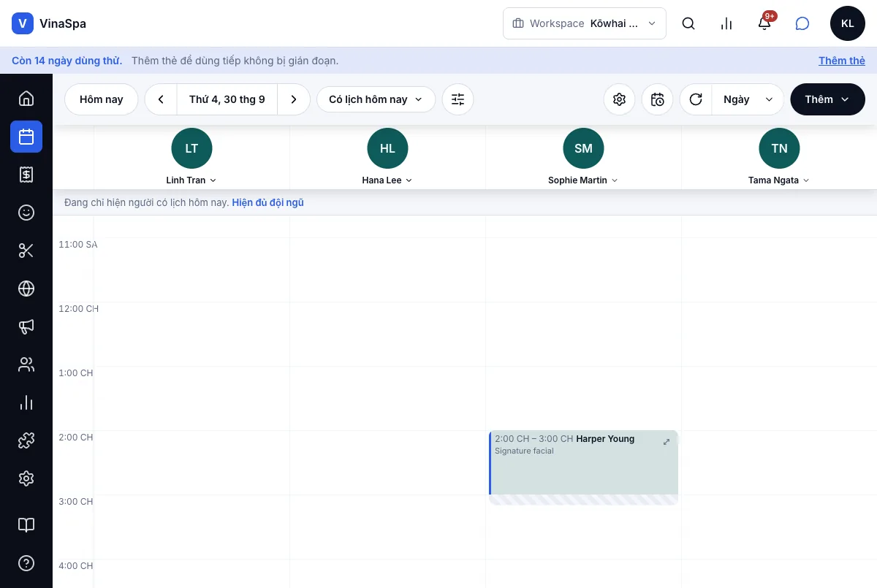Open the globe icon in sidebar
Viewport: 877px width, 588px height.
(26, 289)
